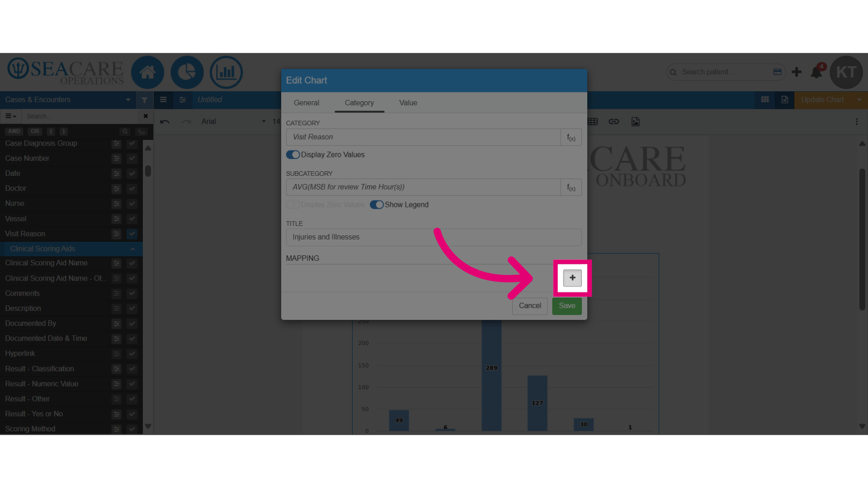Click the field list scroll up arrow
868x488 pixels.
tap(148, 148)
